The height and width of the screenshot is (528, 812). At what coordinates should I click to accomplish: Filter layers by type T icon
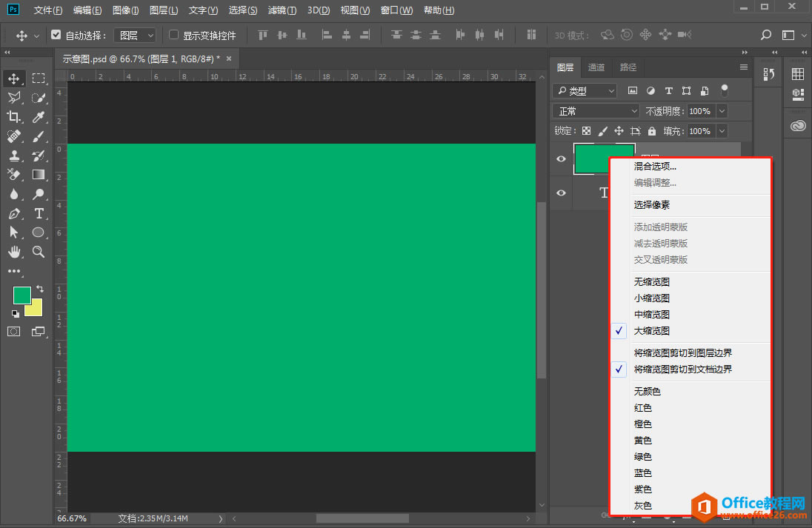coord(668,90)
